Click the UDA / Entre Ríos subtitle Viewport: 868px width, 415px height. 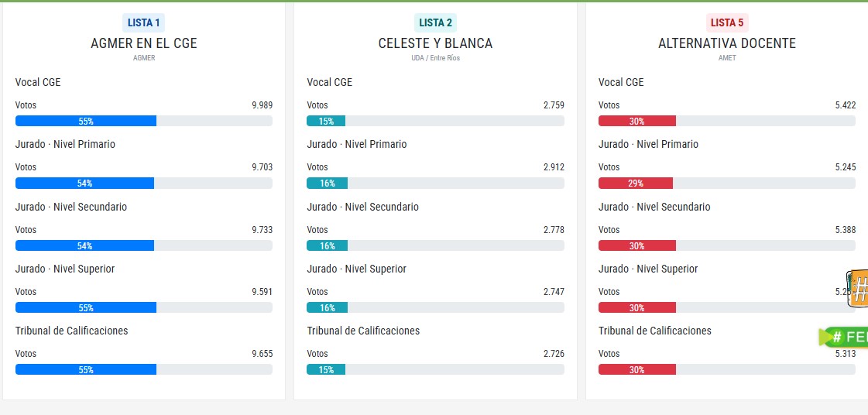point(435,58)
